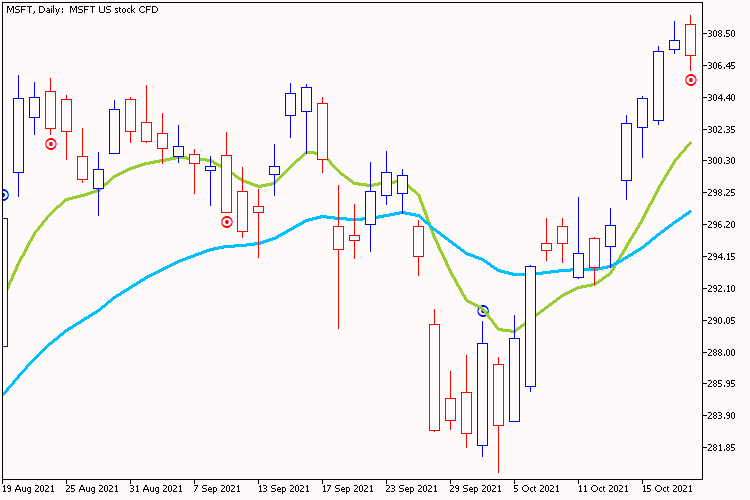Select the '15 Oct 2021' date label
Image resolution: width=750 pixels, height=500 pixels.
pos(667,489)
